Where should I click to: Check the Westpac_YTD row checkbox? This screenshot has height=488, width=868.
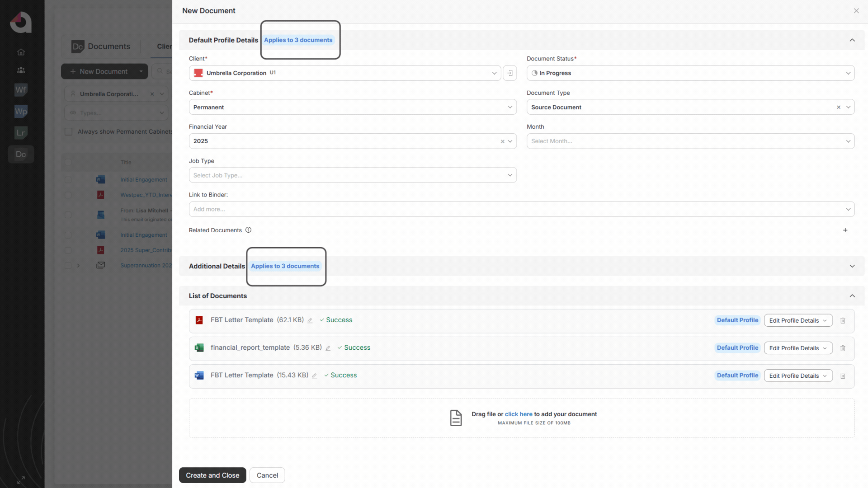coord(68,195)
